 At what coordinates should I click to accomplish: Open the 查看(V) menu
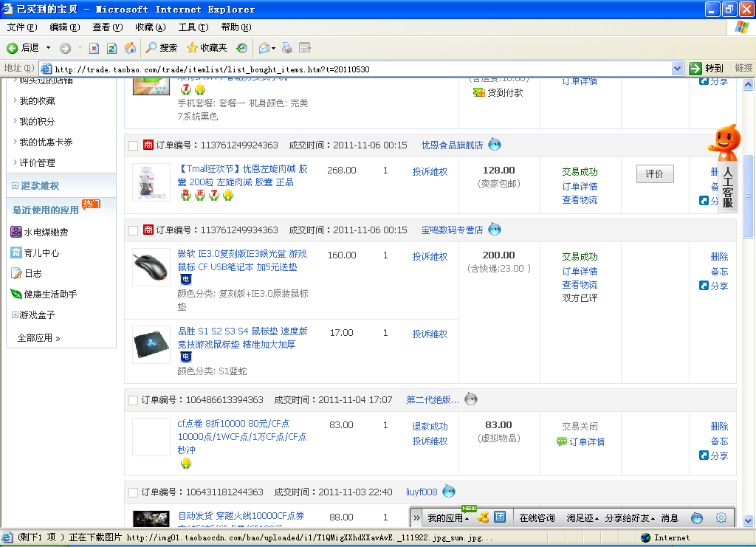[x=108, y=27]
